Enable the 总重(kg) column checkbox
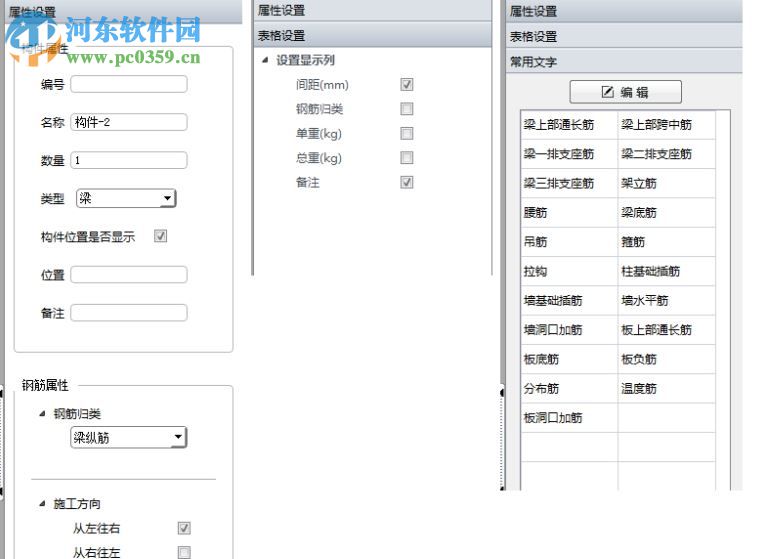Image resolution: width=768 pixels, height=559 pixels. click(x=407, y=158)
